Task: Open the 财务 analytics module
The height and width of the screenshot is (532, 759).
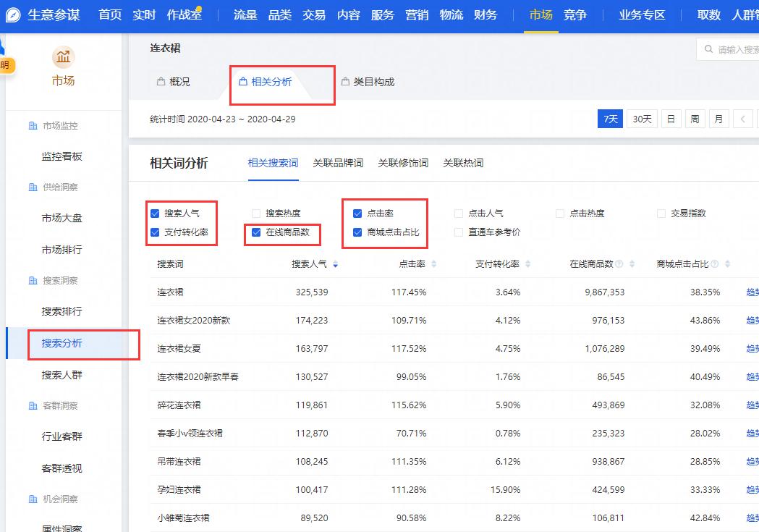Action: tap(485, 14)
